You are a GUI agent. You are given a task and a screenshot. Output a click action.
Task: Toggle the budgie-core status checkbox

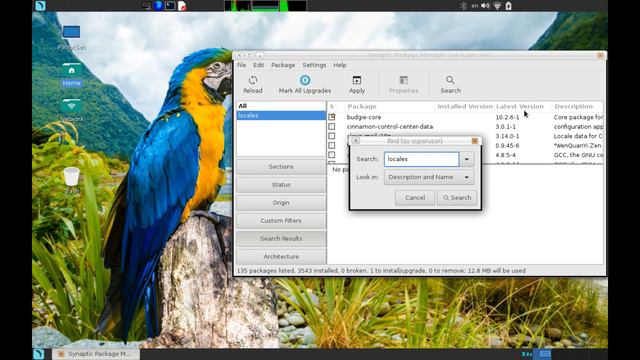(332, 117)
